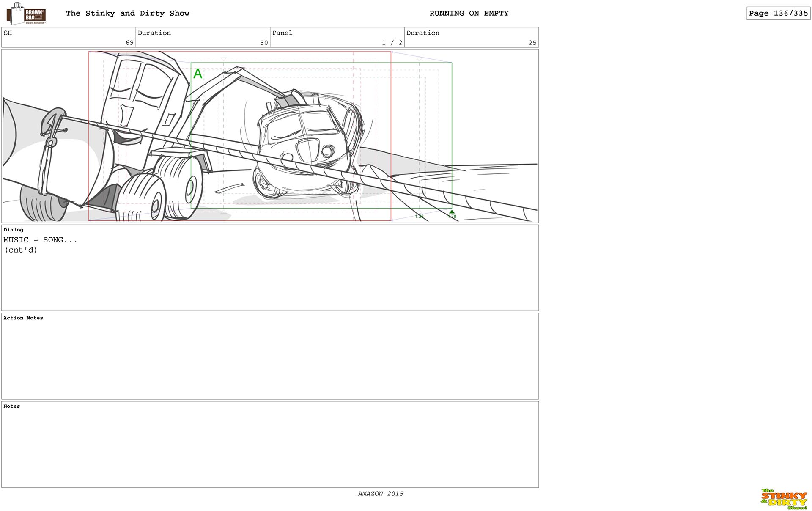Click the Brown Bag Films logo

[26, 14]
